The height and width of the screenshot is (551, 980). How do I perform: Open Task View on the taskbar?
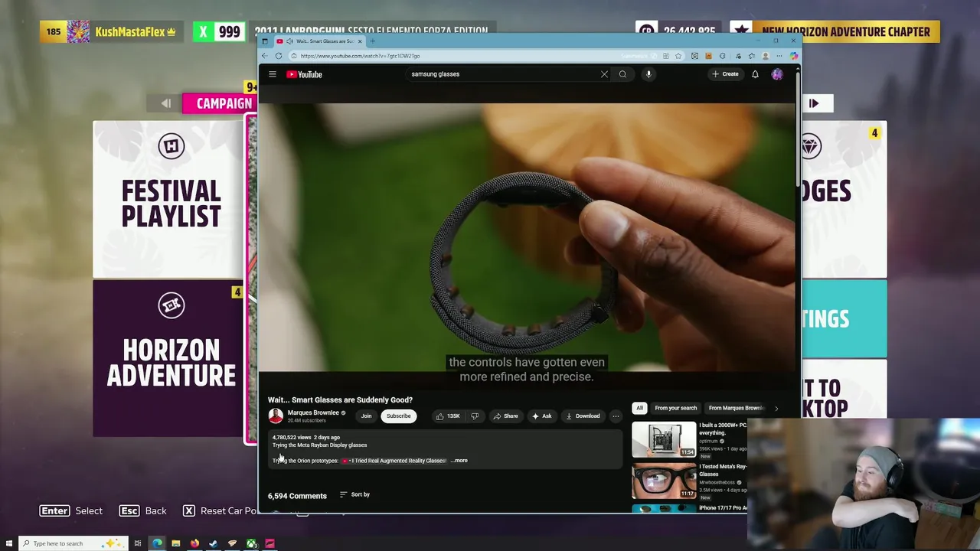138,543
